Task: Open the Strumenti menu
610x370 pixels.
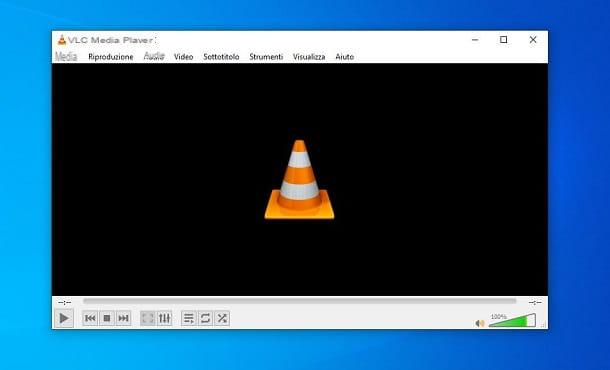Action: pyautogui.click(x=266, y=57)
